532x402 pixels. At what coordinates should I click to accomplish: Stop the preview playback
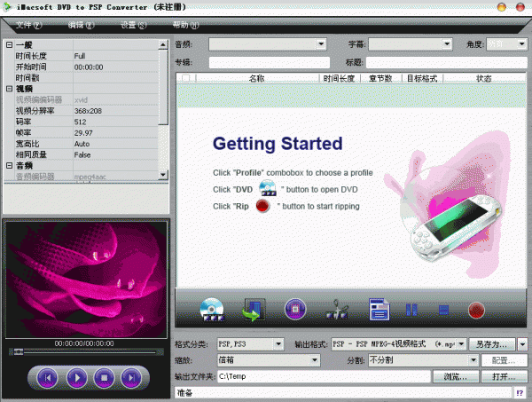(104, 377)
